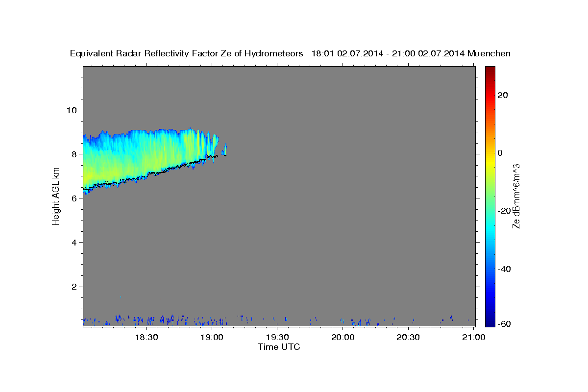Click the time tick label '20:30'
The image size is (588, 392).
[x=408, y=338]
